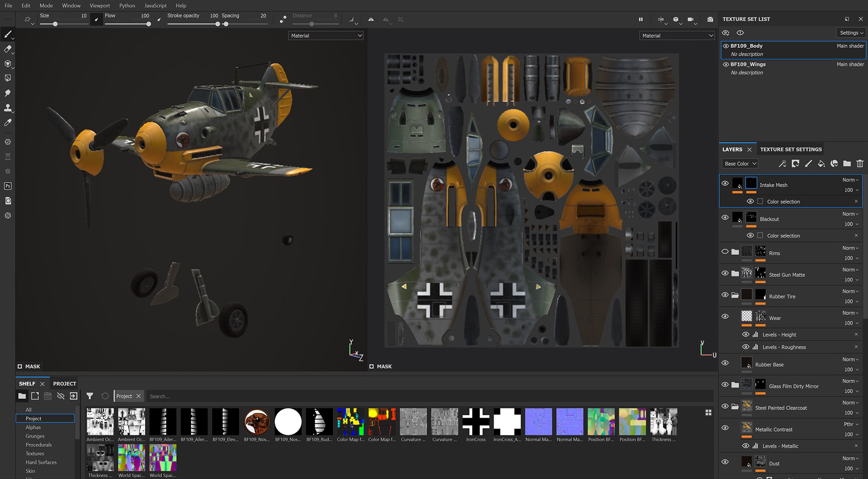Open the 3D viewport Material dropdown
Viewport: 868px width, 479px height.
pyautogui.click(x=326, y=36)
